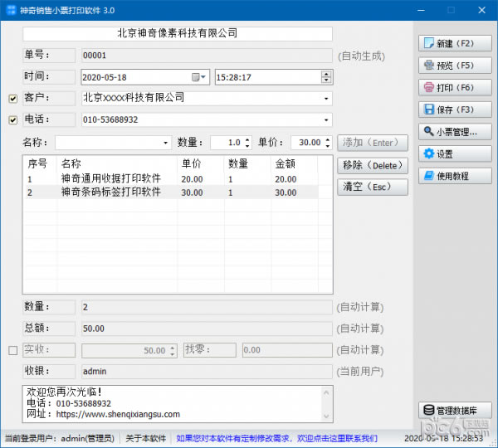498x448 pixels.
Task: Decrease 单价 unit price with down arrow
Action: (328, 146)
